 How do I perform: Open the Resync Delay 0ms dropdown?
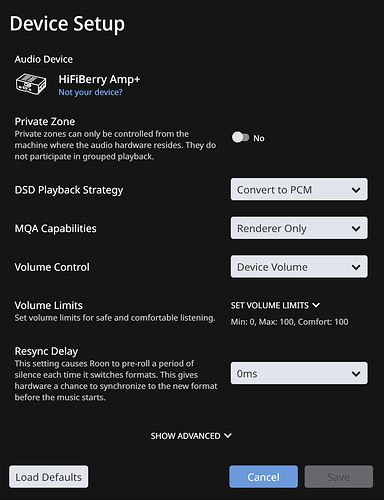pyautogui.click(x=299, y=373)
